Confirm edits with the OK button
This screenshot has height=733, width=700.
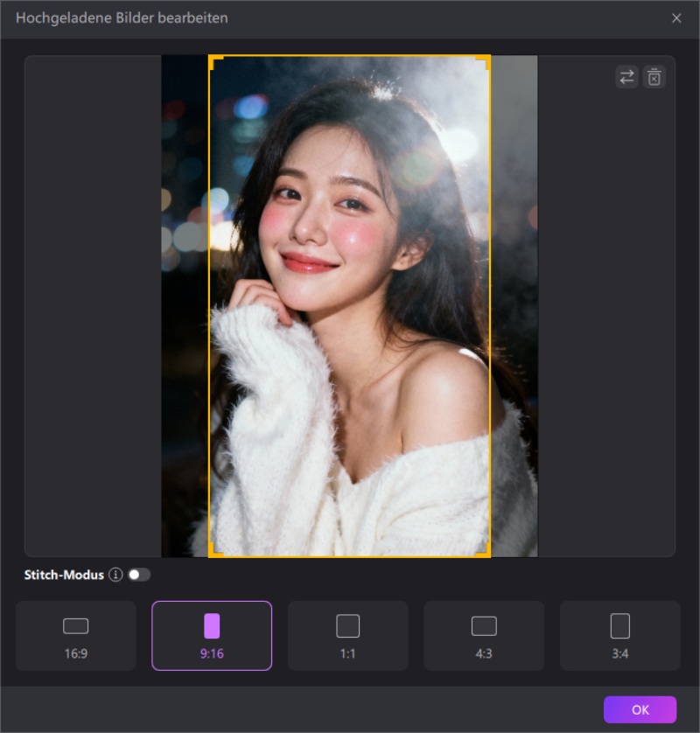pos(640,709)
